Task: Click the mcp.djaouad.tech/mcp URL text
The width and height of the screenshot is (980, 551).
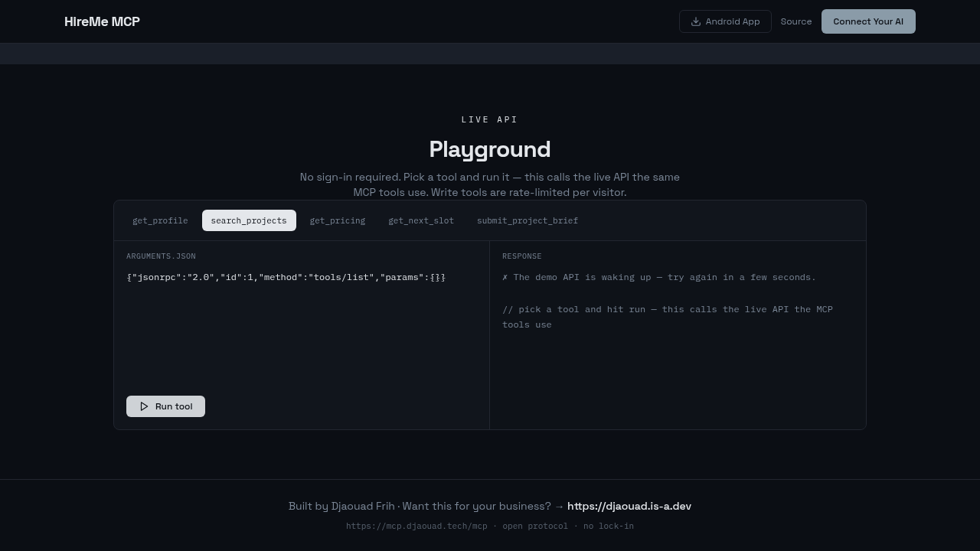Action: [x=416, y=526]
